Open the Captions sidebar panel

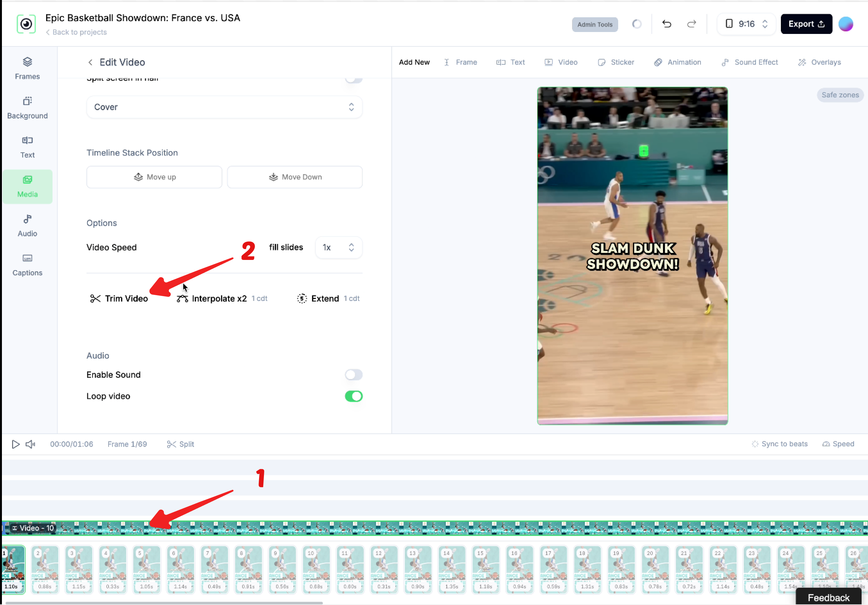tap(27, 265)
